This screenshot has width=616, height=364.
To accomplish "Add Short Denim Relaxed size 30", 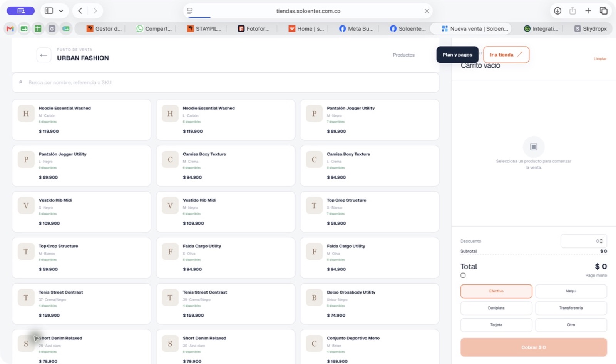I will [226, 347].
